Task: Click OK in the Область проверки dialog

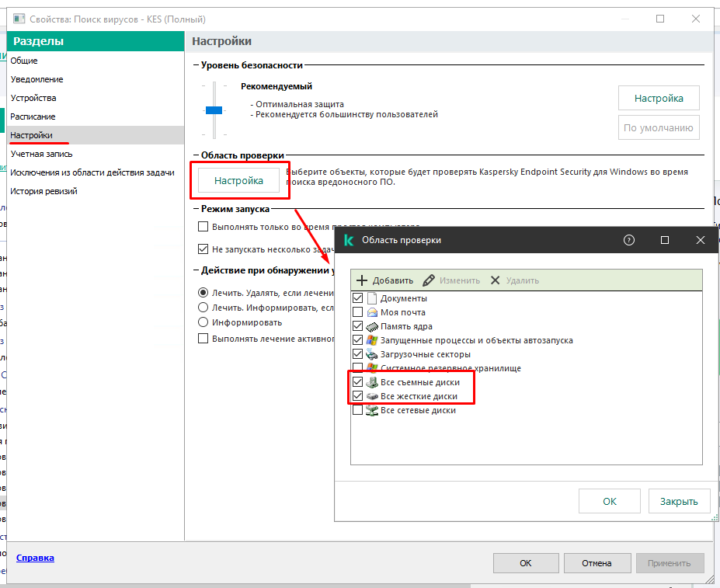Action: [610, 501]
